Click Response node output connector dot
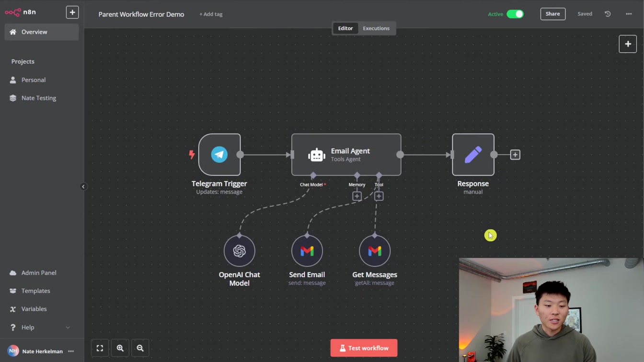644x362 pixels. point(494,155)
